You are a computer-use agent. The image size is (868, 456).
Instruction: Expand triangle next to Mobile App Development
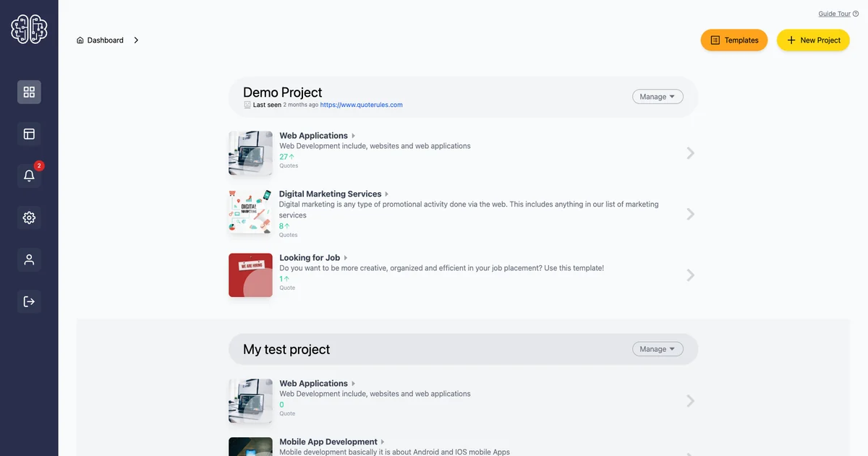(x=383, y=442)
